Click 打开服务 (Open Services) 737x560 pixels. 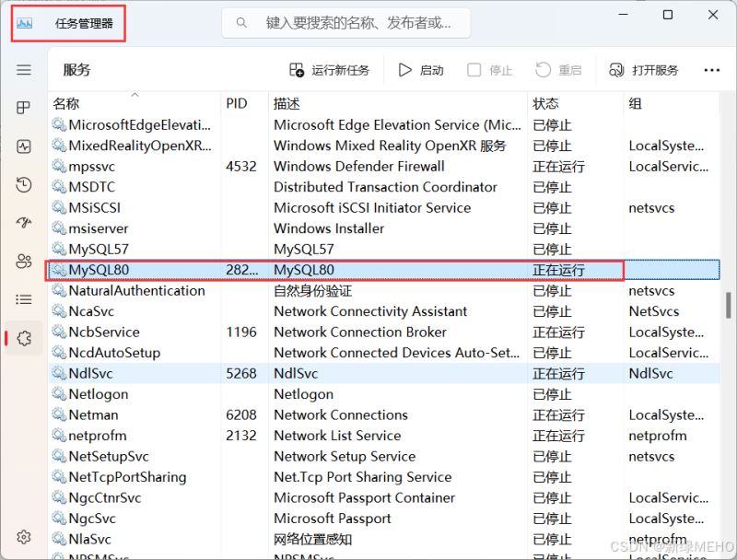pyautogui.click(x=643, y=70)
